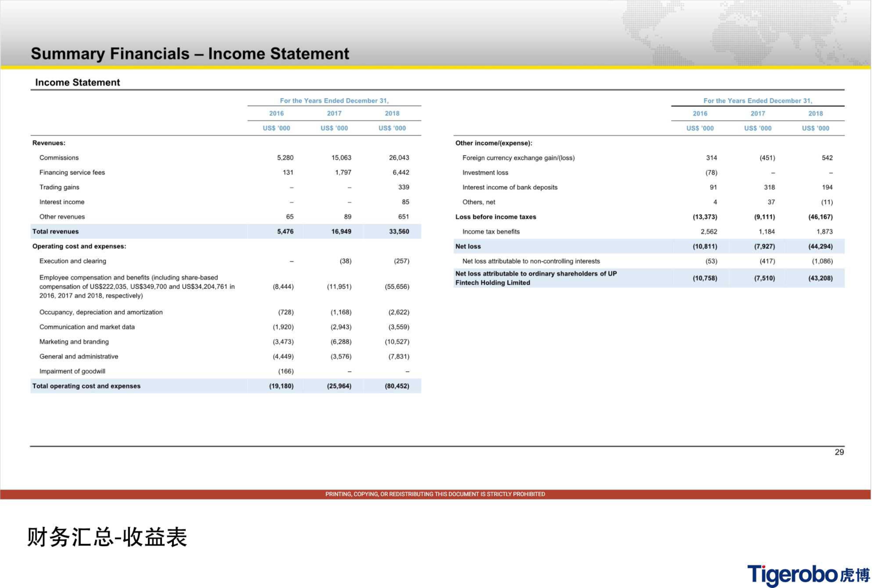Select the Occupancy, depreciation and amortization label
Image resolution: width=872 pixels, height=588 pixels.
101,312
